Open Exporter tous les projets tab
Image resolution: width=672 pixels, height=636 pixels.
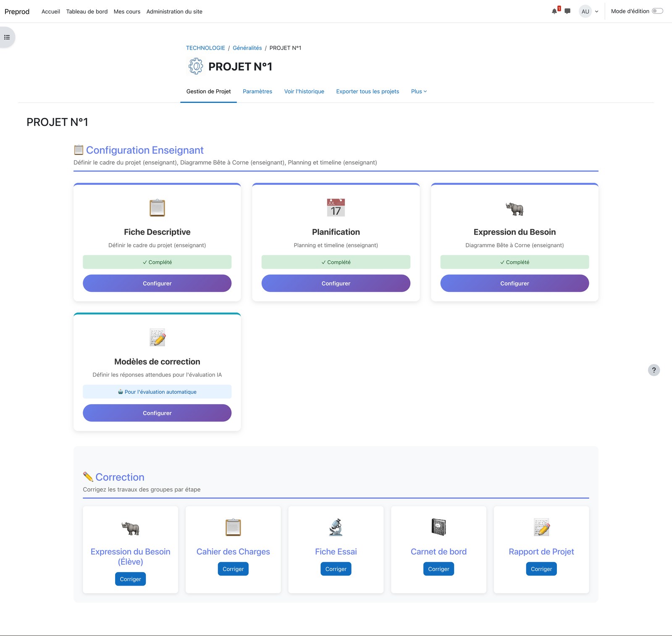[367, 92]
